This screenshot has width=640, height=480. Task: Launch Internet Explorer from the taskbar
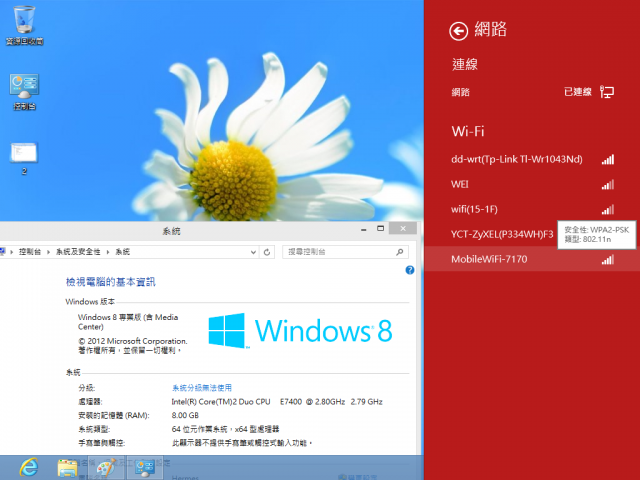(29, 468)
